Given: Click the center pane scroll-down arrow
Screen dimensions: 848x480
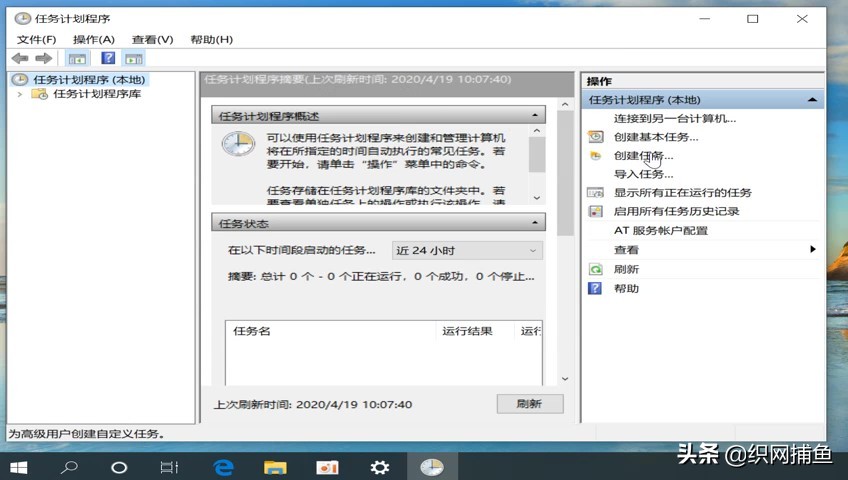Looking at the screenshot, I should pyautogui.click(x=565, y=379).
